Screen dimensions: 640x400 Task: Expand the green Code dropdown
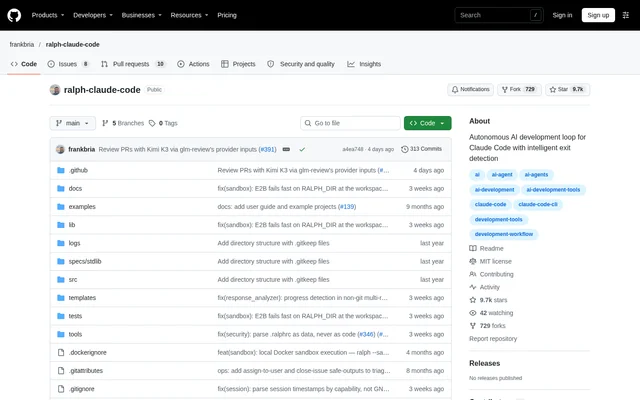coord(427,123)
